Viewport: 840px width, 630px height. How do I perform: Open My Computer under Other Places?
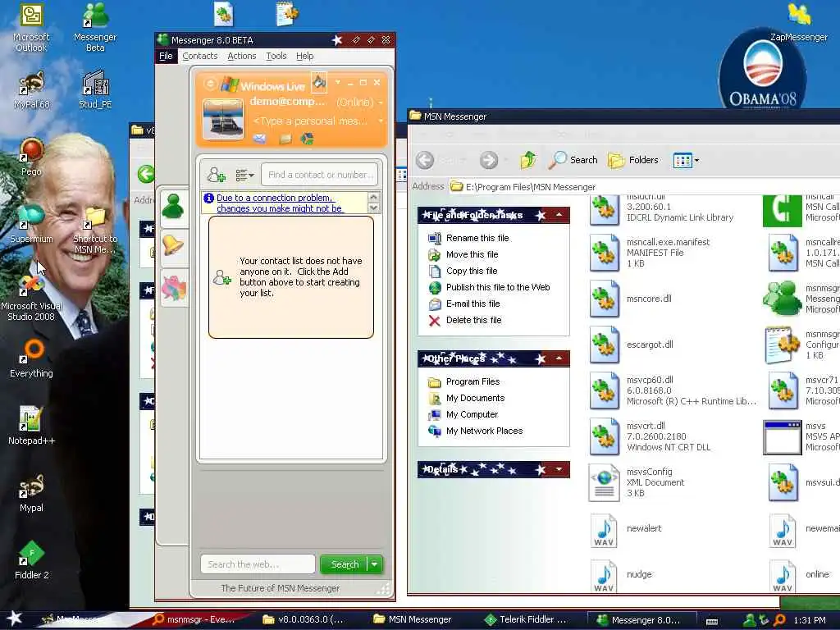coord(472,414)
